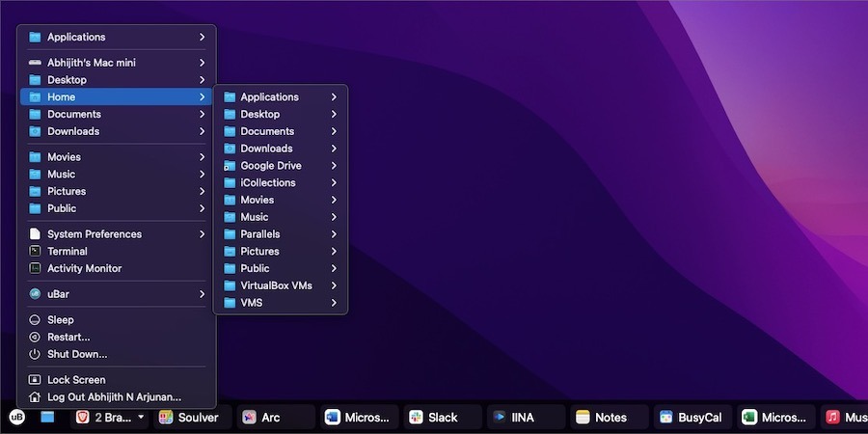Expand Abhijith's Mac mini chevron

point(203,63)
